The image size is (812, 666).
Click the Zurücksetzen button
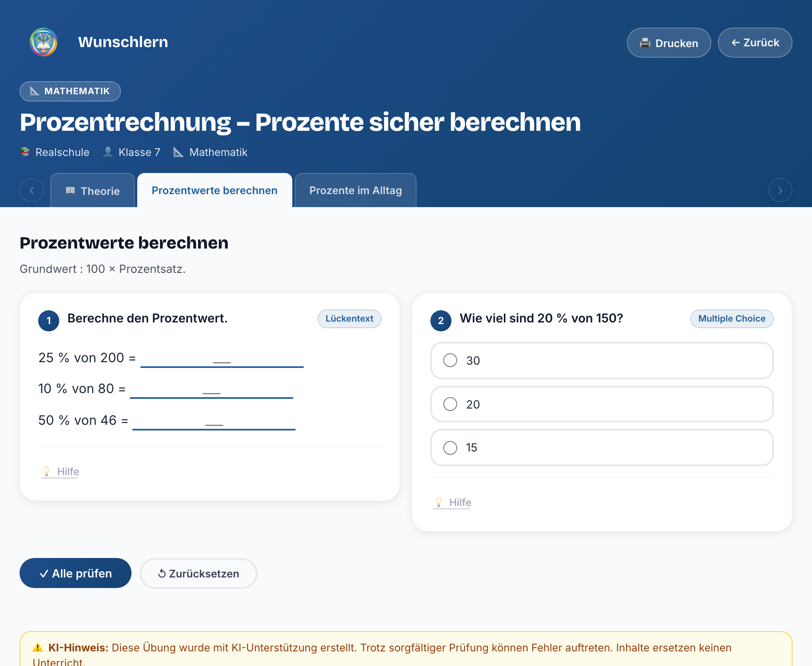click(199, 573)
